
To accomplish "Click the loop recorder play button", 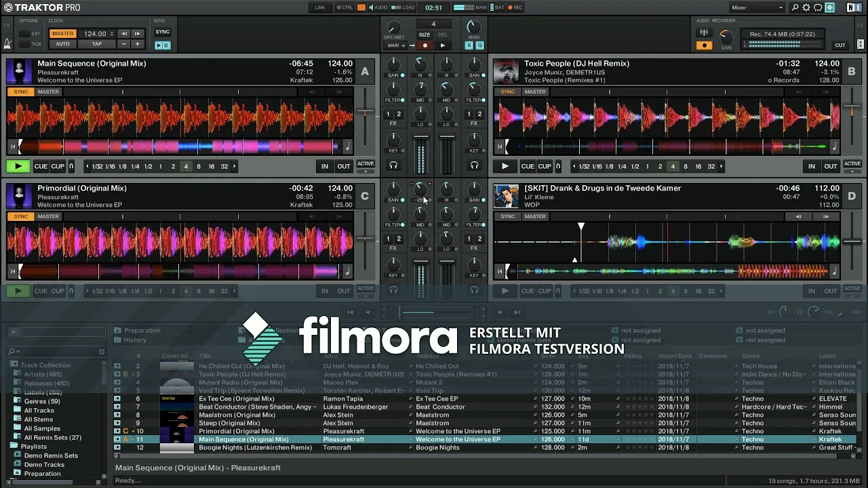I will [x=443, y=45].
